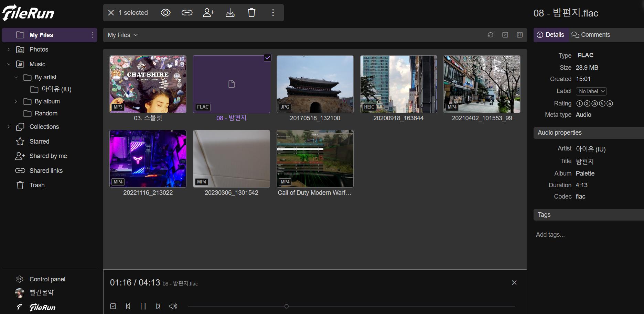Viewport: 644px width, 314px height.
Task: Rate the file with 5 stars
Action: pos(610,103)
